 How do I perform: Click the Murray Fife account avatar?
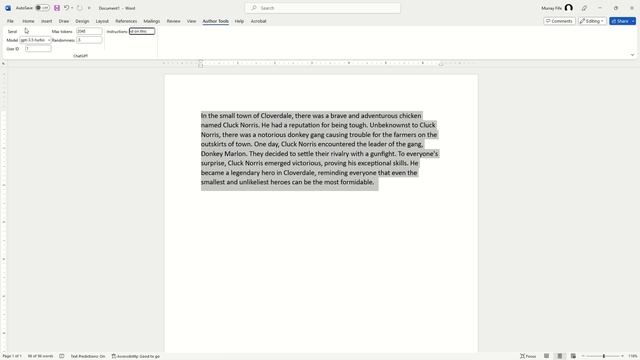[x=569, y=8]
